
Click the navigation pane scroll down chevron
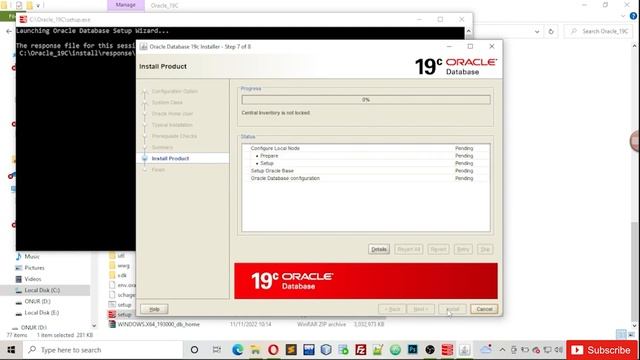click(94, 326)
